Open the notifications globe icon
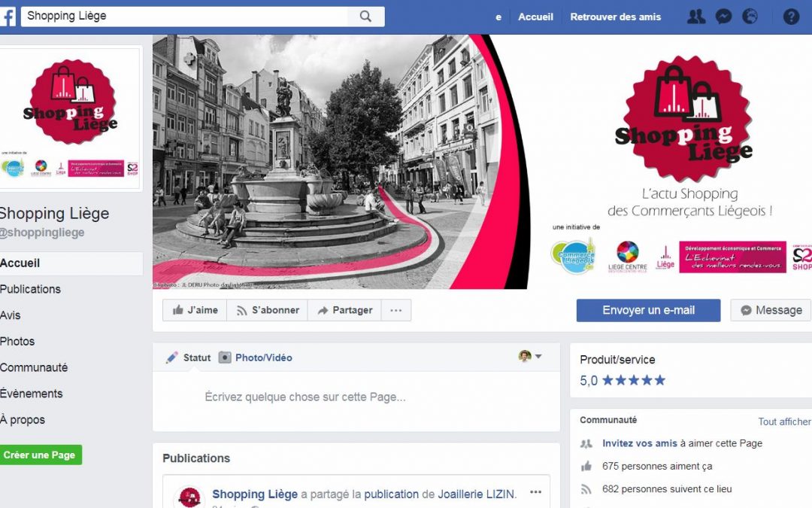The width and height of the screenshot is (812, 508). (750, 17)
